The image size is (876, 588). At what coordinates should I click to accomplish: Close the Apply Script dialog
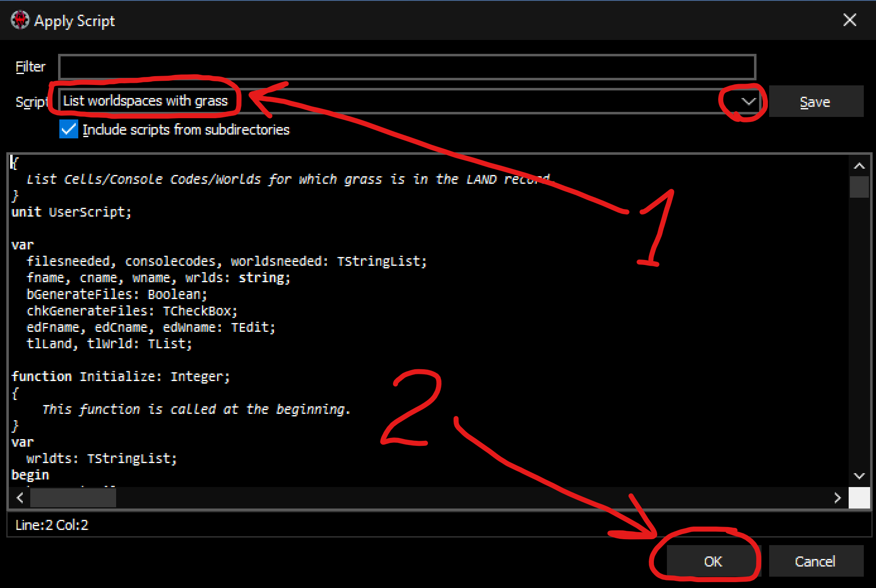(x=849, y=20)
